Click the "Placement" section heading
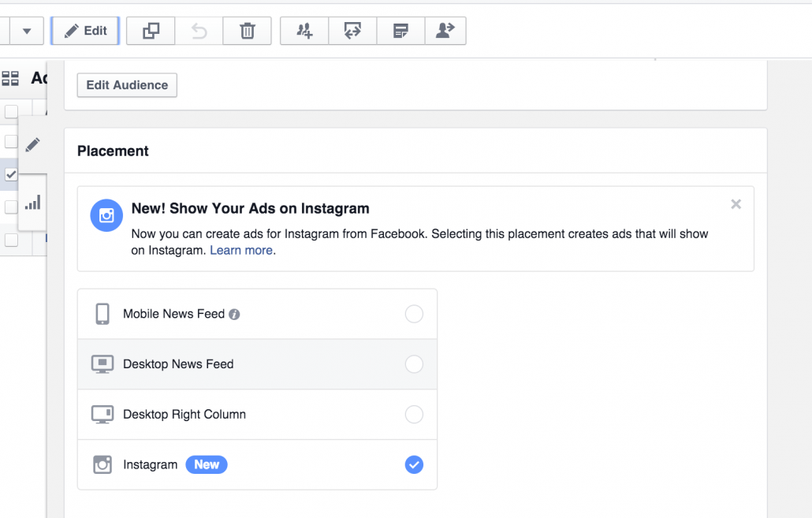The height and width of the screenshot is (518, 812). click(113, 151)
